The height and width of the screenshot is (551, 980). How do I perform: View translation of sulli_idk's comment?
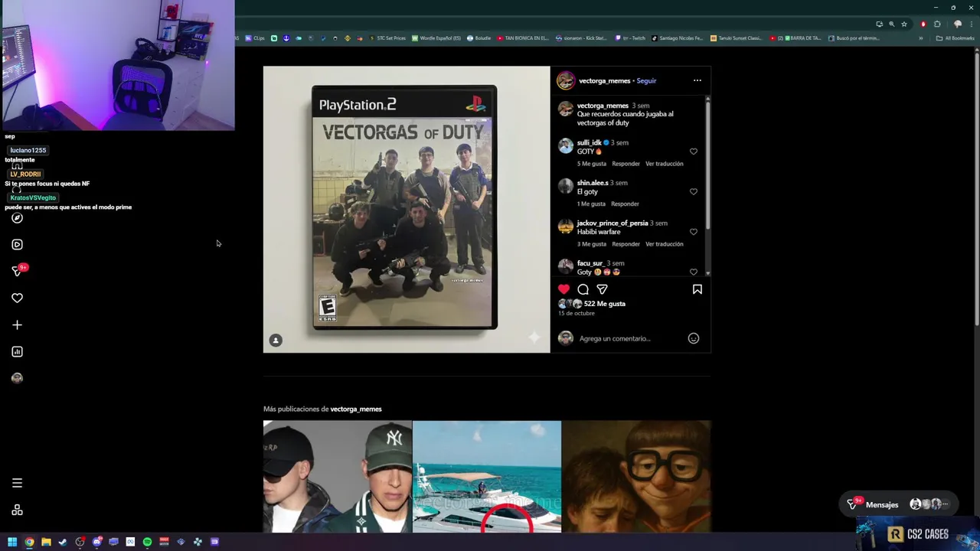tap(664, 164)
